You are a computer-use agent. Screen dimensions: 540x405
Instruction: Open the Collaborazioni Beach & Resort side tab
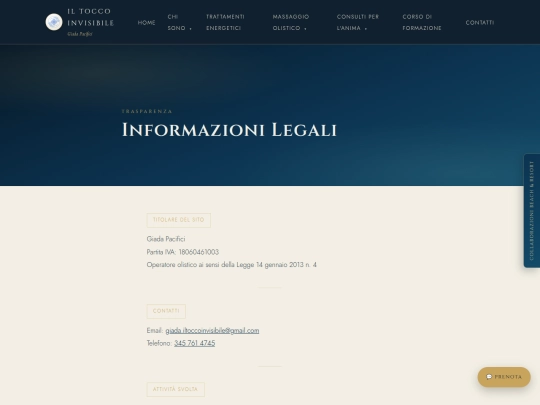(x=532, y=210)
